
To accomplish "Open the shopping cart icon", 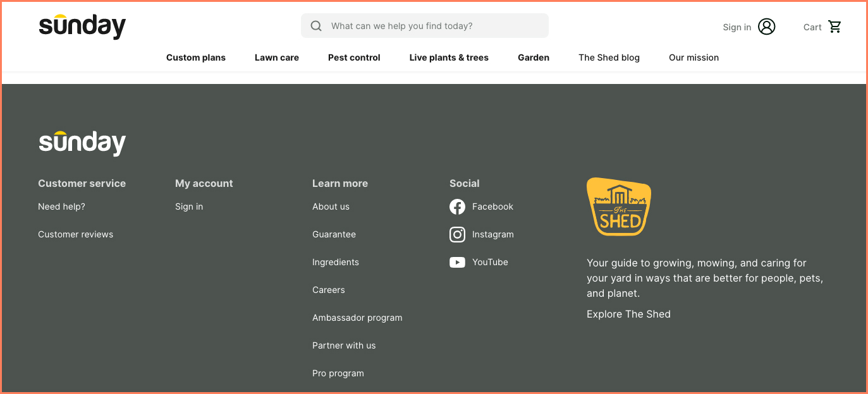I will pyautogui.click(x=835, y=27).
